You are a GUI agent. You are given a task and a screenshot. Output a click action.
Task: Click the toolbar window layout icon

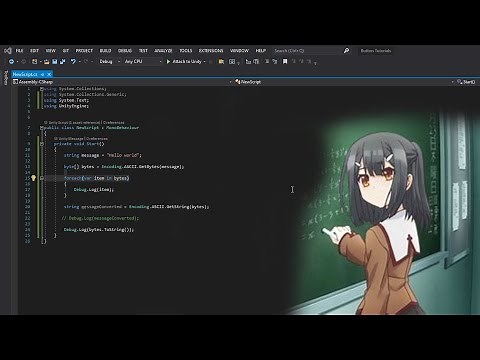232,62
